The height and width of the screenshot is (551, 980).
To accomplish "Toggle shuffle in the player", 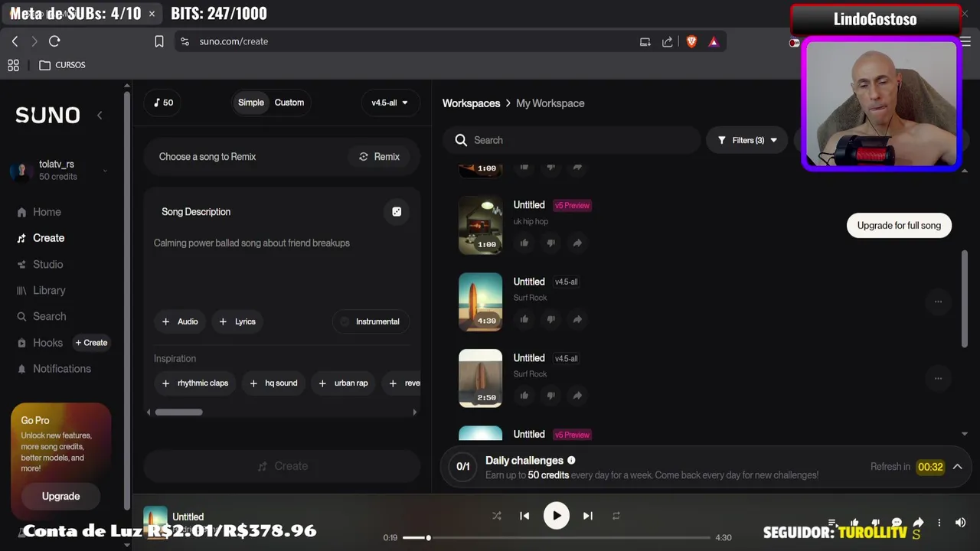I will coord(497,516).
